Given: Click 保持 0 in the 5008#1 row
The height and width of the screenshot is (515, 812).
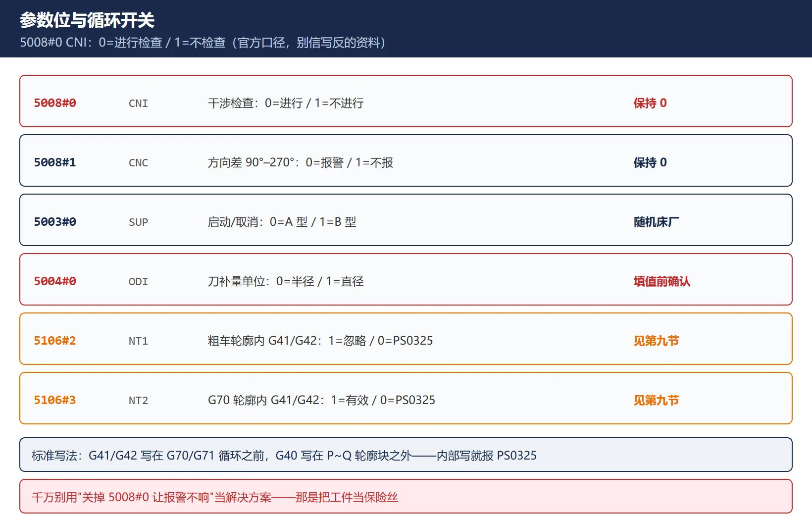Looking at the screenshot, I should pyautogui.click(x=650, y=162).
